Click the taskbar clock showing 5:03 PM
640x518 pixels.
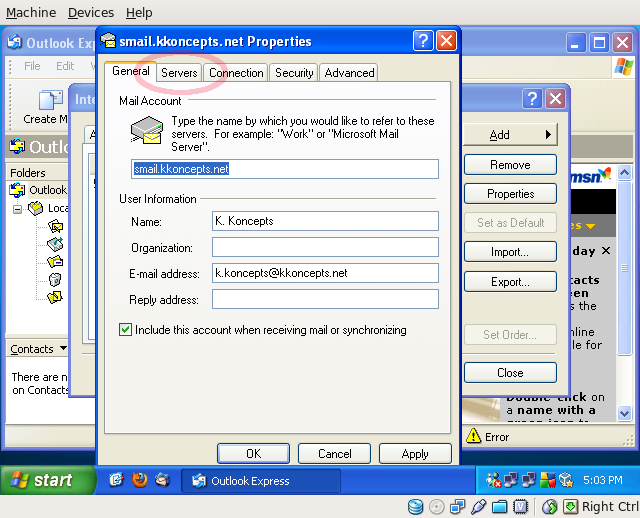tap(602, 480)
